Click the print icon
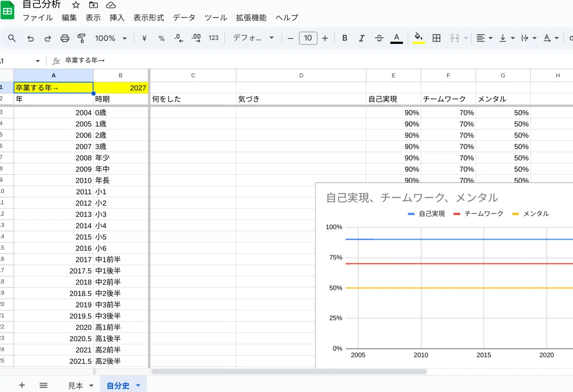The image size is (573, 392). [65, 38]
